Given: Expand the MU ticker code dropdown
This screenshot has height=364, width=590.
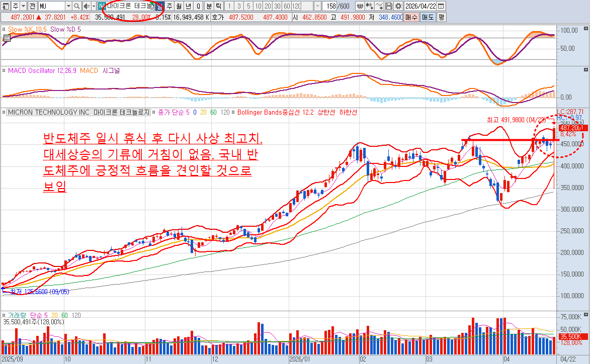Looking at the screenshot, I should (68, 6).
